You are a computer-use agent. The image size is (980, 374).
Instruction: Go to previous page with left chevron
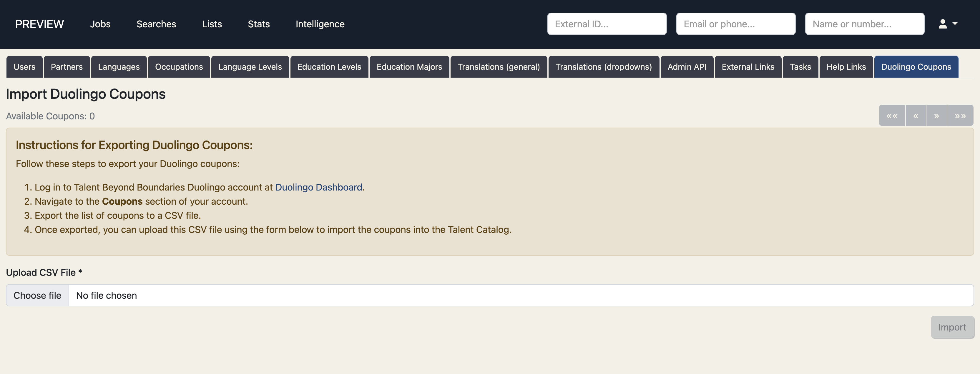[916, 115]
